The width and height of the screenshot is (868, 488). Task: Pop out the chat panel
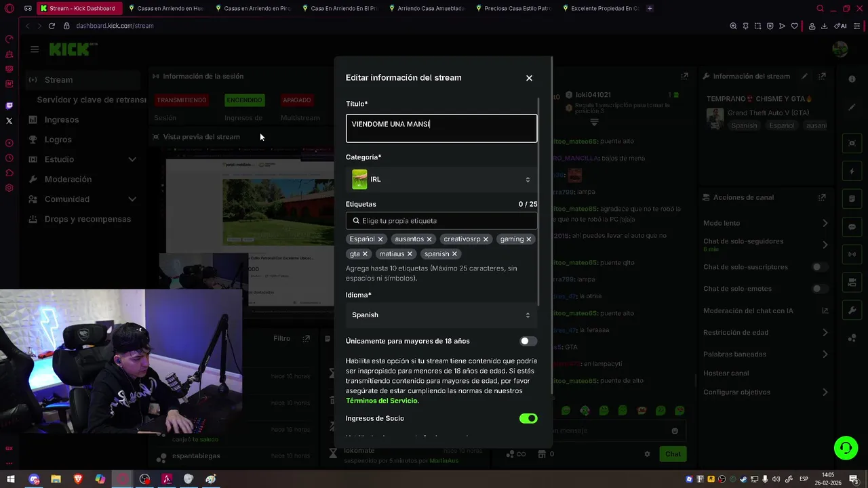[x=685, y=77]
